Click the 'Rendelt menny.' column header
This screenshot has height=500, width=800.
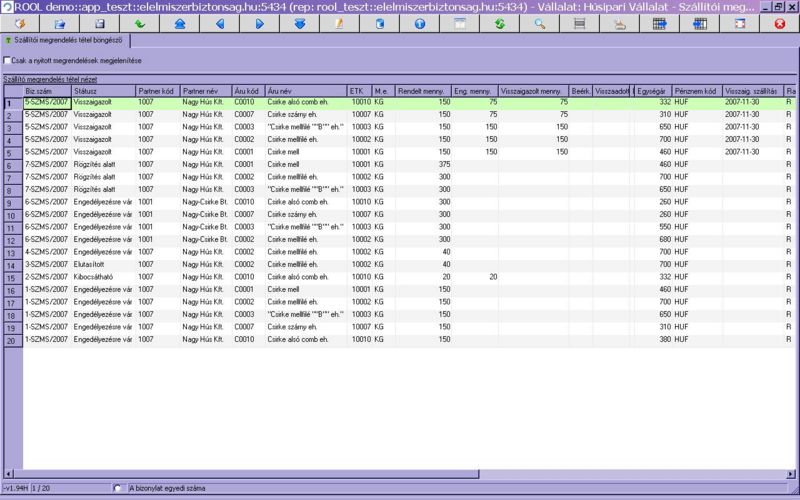[424, 91]
